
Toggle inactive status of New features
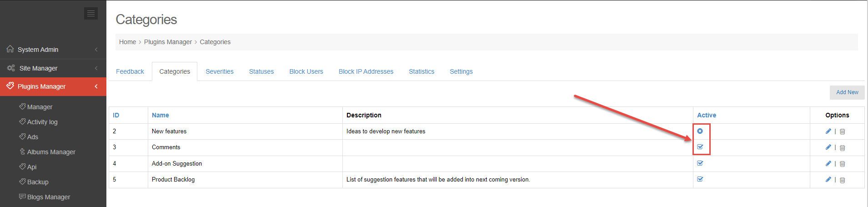(700, 131)
